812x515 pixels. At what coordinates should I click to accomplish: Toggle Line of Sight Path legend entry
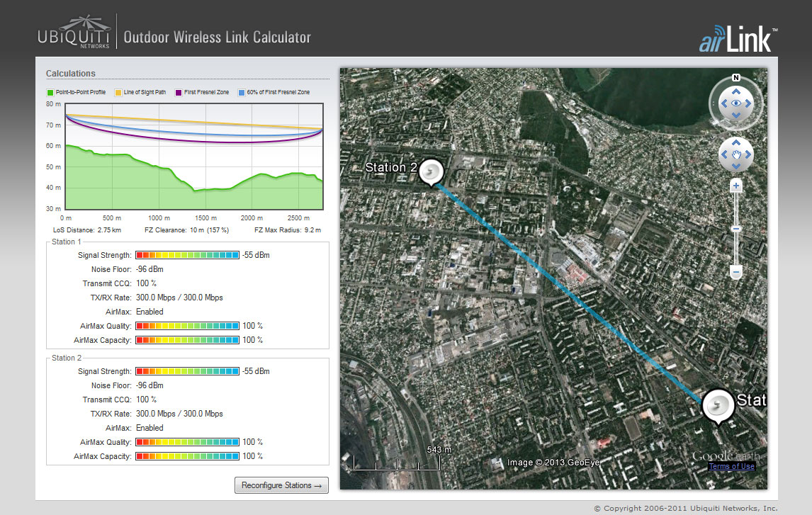pos(140,93)
